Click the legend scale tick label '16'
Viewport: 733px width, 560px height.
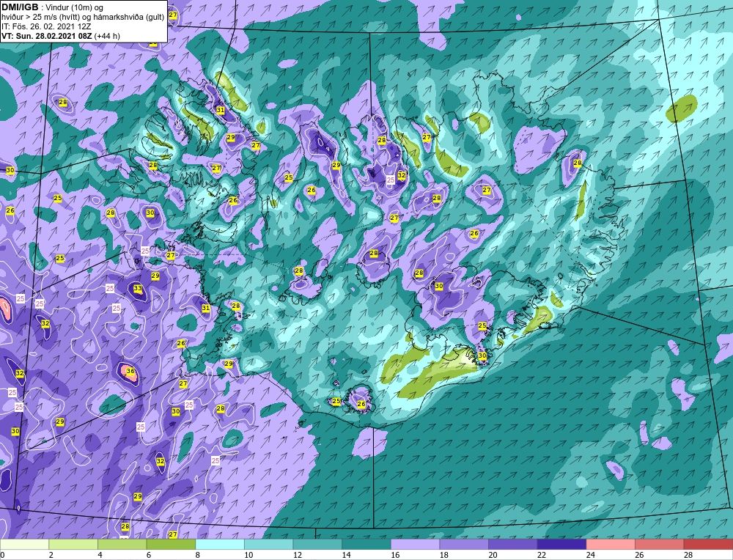[395, 555]
